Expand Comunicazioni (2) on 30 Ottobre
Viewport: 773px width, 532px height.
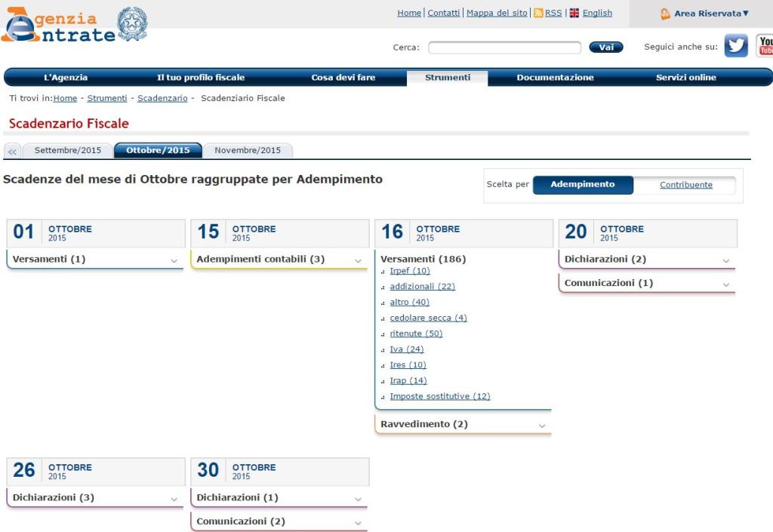279,521
